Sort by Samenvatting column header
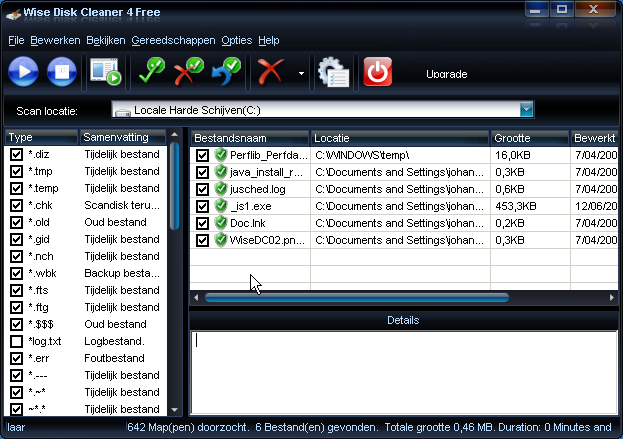 [123, 137]
